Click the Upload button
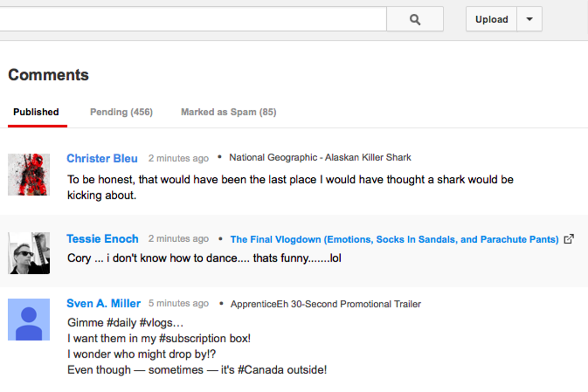The width and height of the screenshot is (588, 392). click(x=491, y=19)
